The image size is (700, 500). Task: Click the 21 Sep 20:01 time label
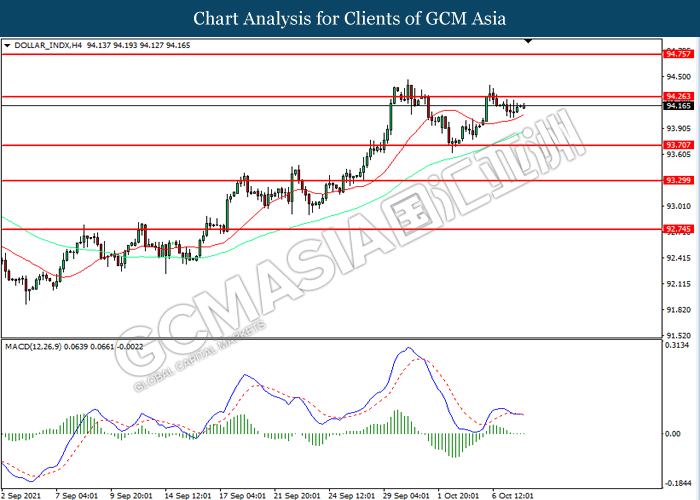click(297, 496)
